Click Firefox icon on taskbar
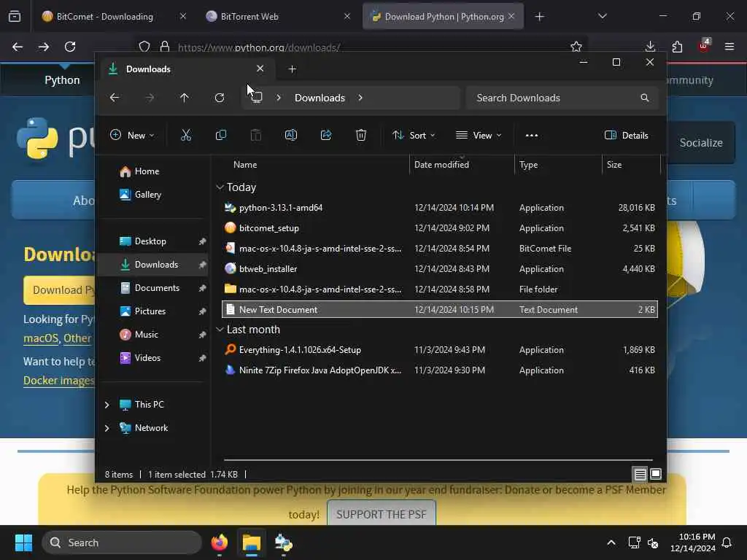 [x=219, y=542]
